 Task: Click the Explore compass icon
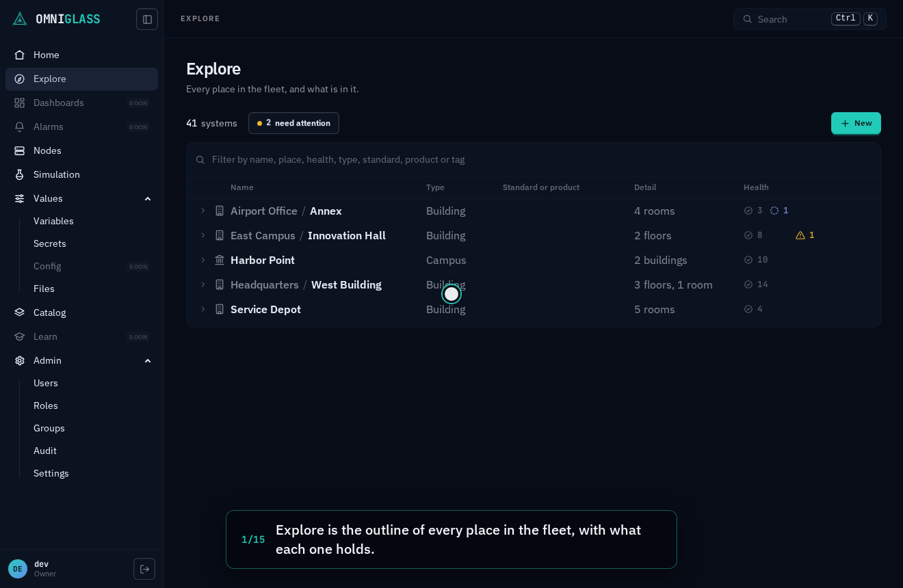(x=20, y=79)
